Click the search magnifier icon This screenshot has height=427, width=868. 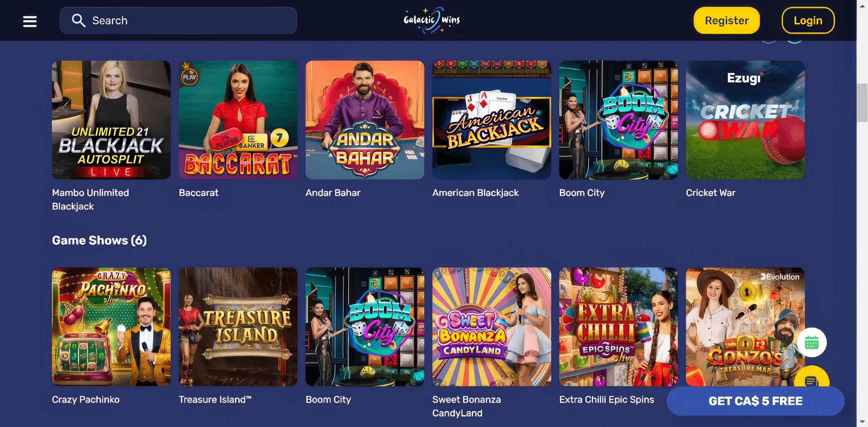78,21
